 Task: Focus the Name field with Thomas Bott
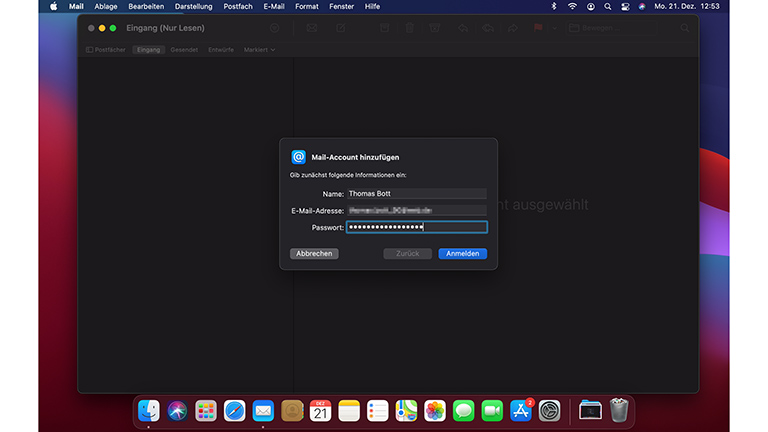pos(416,194)
